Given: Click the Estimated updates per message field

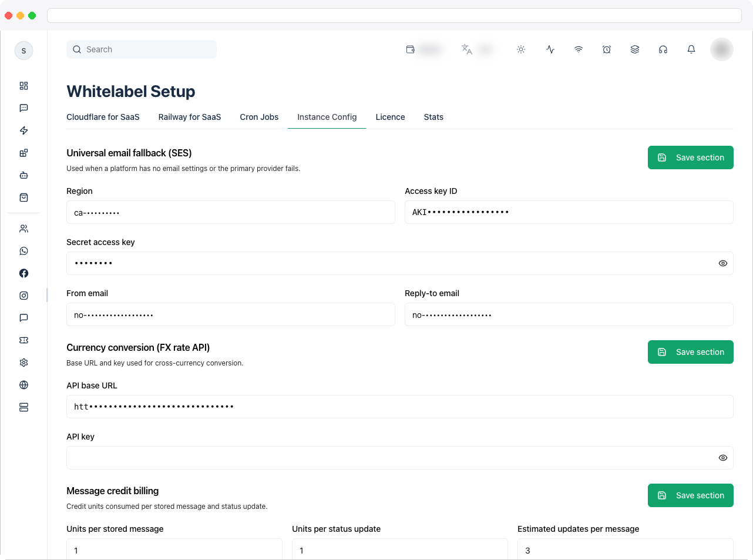Looking at the screenshot, I should pos(626,549).
